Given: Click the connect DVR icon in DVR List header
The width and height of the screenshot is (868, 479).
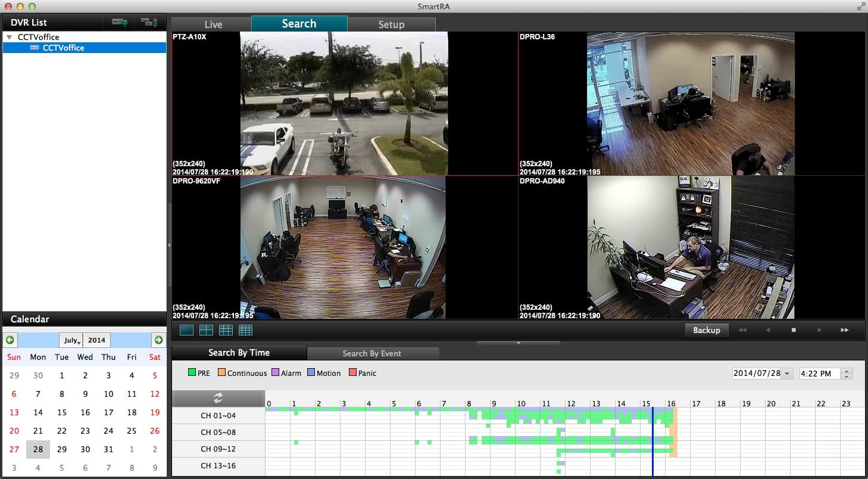Looking at the screenshot, I should tap(120, 23).
